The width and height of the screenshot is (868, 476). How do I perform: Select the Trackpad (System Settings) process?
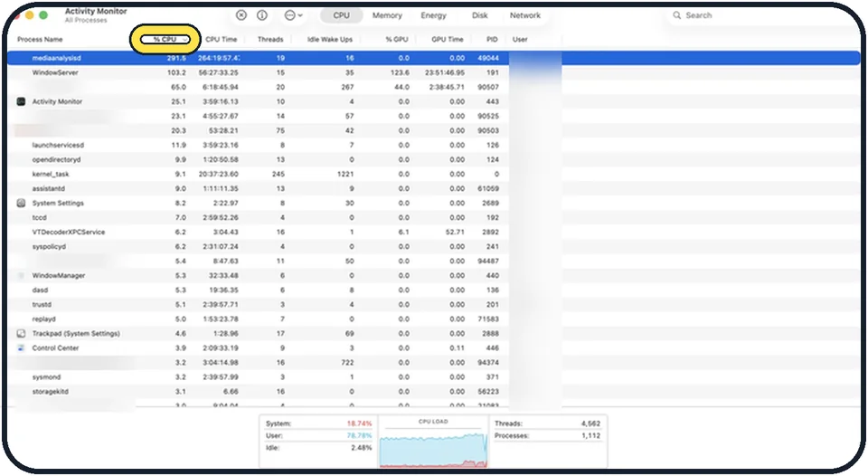433,334
